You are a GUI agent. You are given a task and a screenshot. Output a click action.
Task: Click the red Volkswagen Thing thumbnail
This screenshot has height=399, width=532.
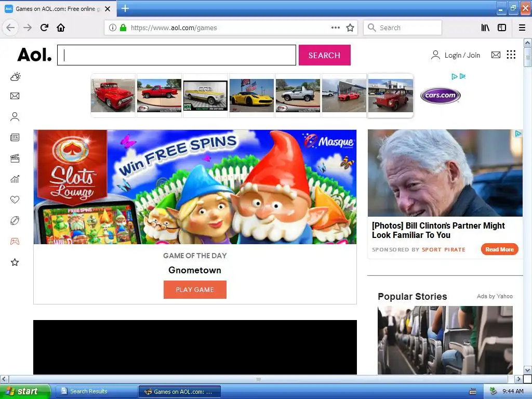[391, 96]
